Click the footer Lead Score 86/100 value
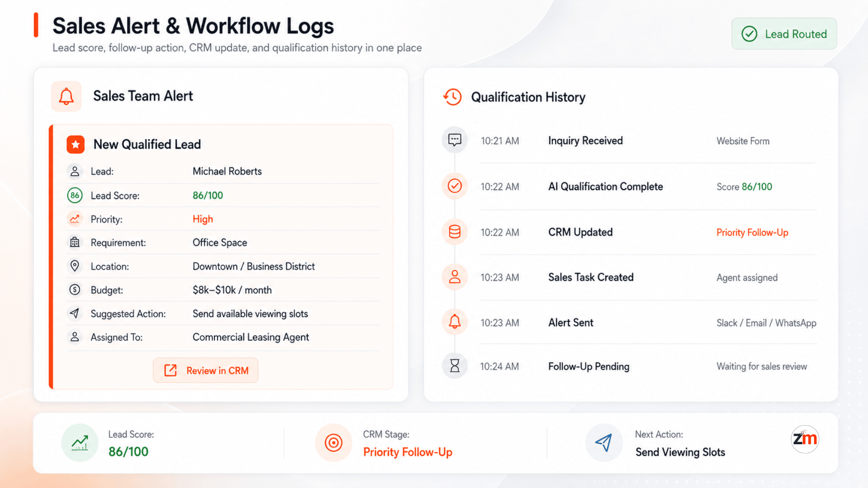 (128, 452)
